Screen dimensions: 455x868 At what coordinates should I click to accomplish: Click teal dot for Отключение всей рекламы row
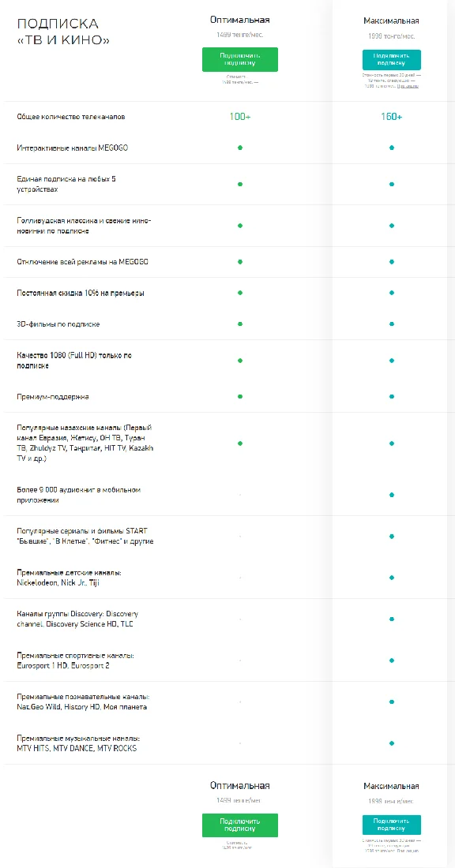point(392,261)
